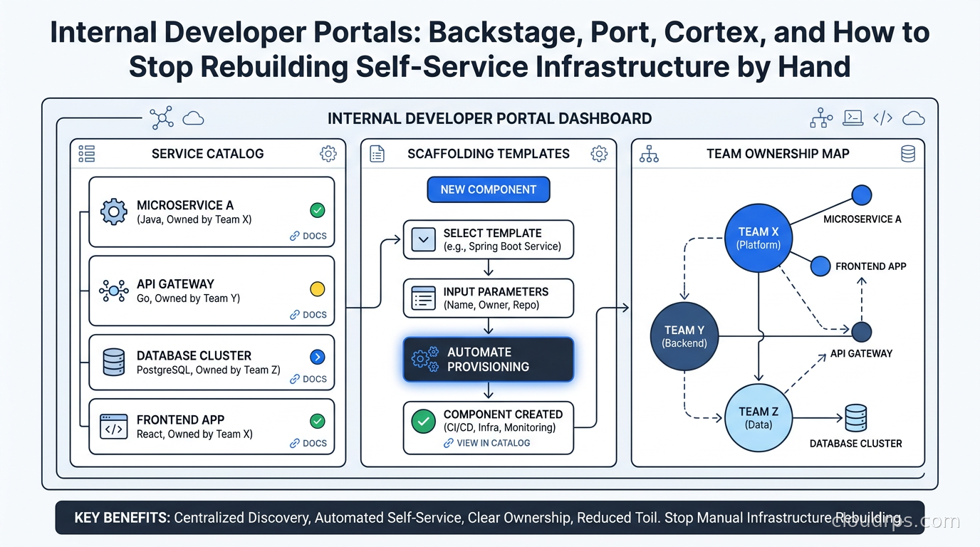Click the database icon in Team Ownership Map header
The image size is (980, 547).
tap(908, 153)
